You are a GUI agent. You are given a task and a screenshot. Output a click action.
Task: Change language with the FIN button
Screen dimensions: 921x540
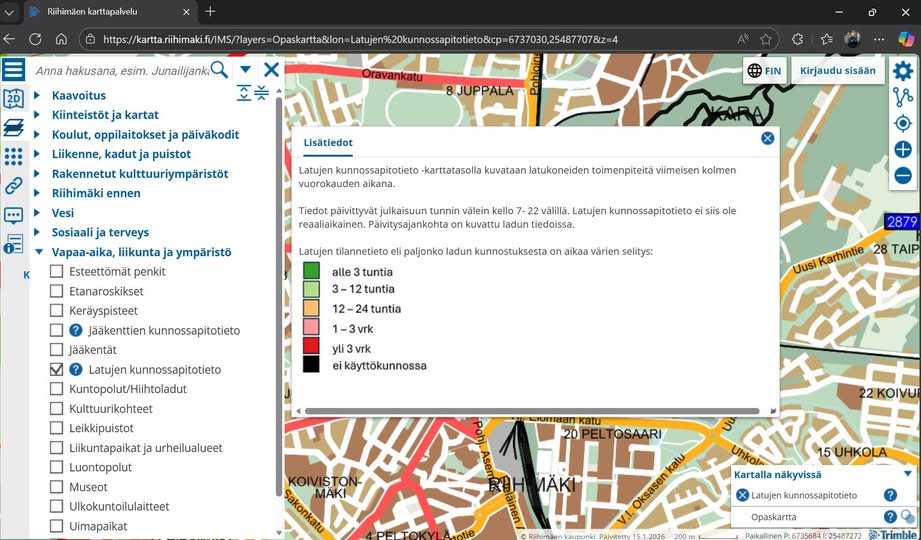click(x=765, y=71)
